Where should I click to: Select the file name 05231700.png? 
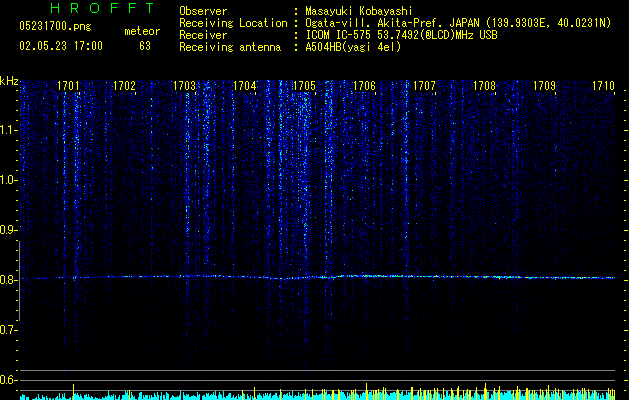(x=55, y=27)
